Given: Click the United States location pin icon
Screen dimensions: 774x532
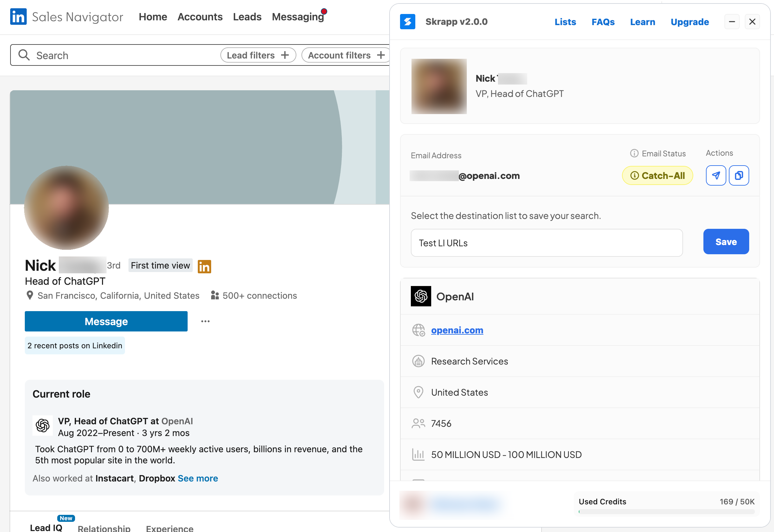Looking at the screenshot, I should pos(418,392).
